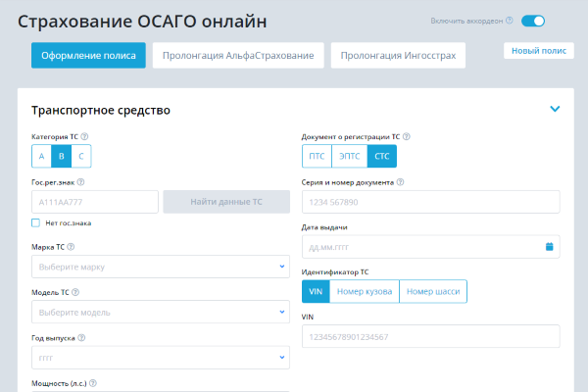Click help icon beside Модель ТС label
This screenshot has height=392, width=588.
[x=75, y=292]
